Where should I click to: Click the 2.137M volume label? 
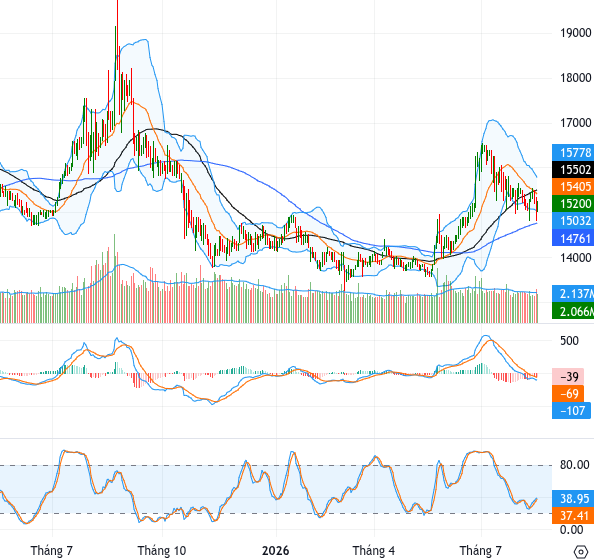pos(573,294)
